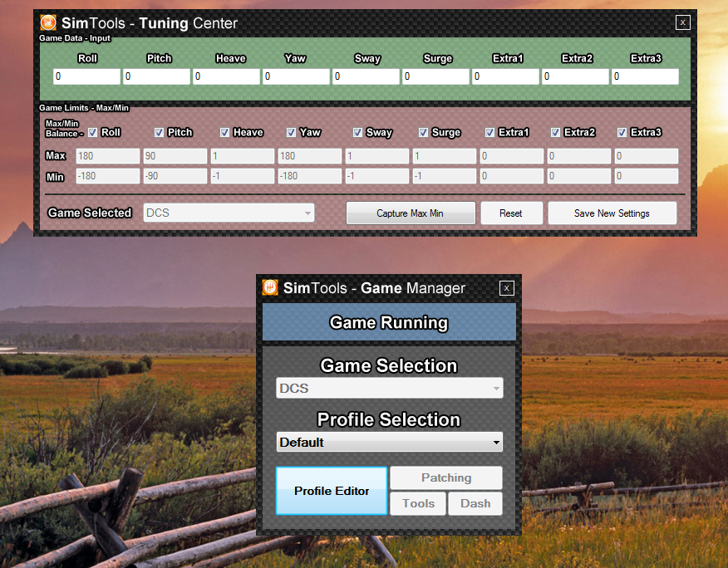Viewport: 728px width, 568px height.
Task: Open the Game Selected dropdown in Tuning Center
Action: pos(229,213)
